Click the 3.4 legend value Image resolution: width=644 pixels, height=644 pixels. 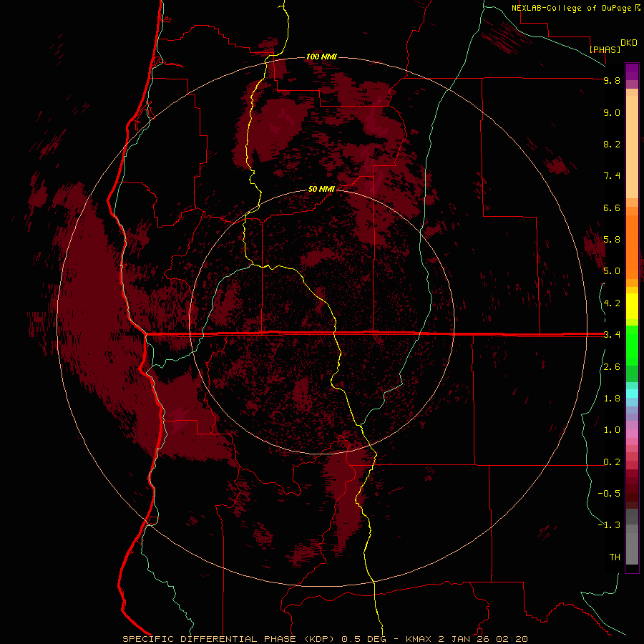612,335
